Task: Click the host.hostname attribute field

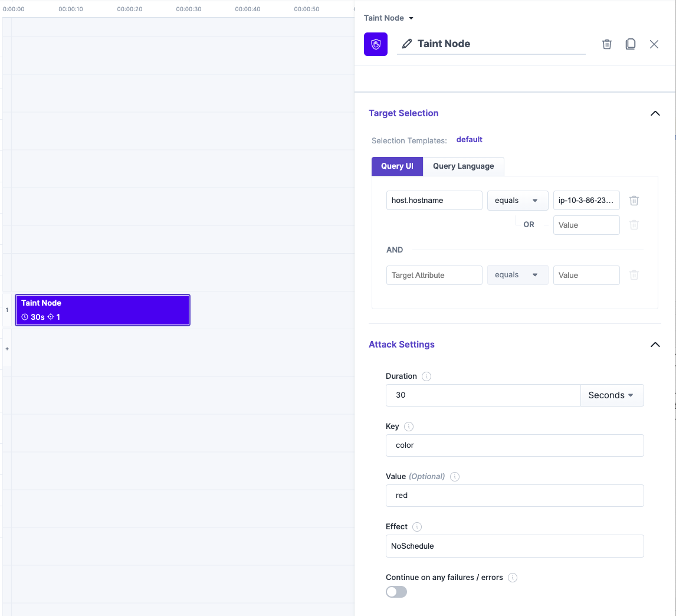Action: point(434,201)
